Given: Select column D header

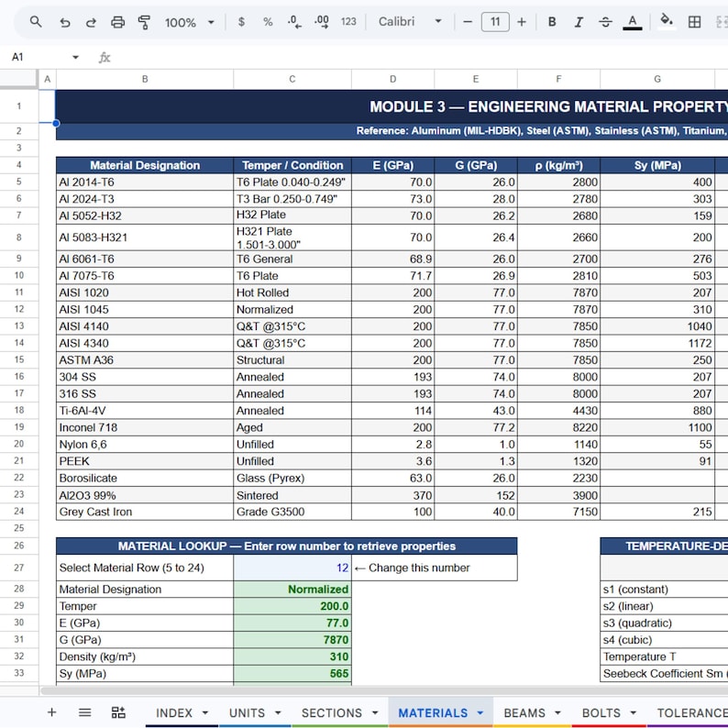Looking at the screenshot, I should 392,79.
